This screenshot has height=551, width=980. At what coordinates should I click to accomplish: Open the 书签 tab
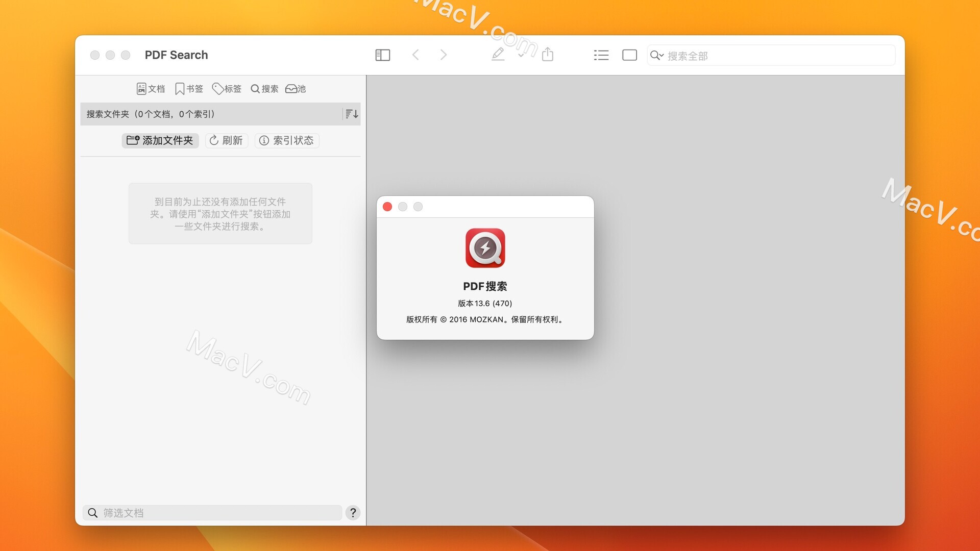pos(189,89)
